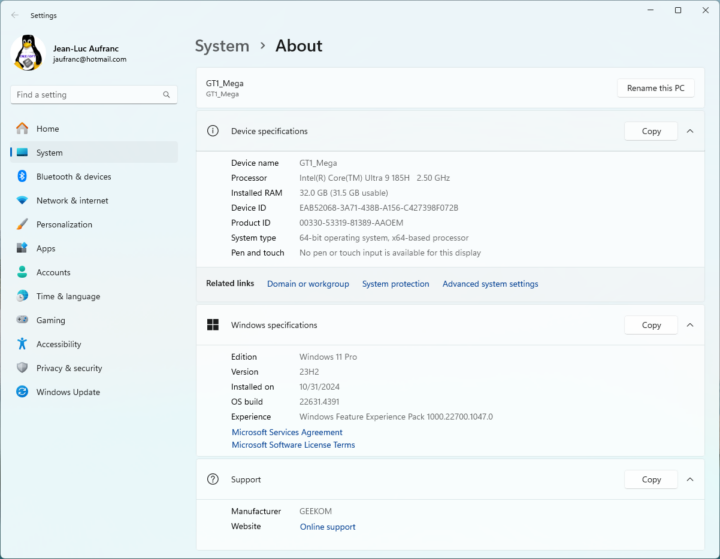Open Home settings page
The image size is (720, 559).
point(94,129)
